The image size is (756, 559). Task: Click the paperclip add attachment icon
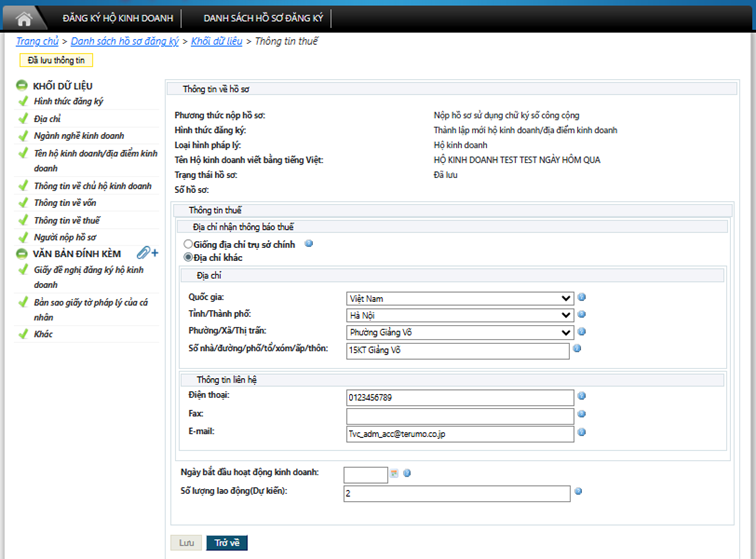[x=146, y=254]
